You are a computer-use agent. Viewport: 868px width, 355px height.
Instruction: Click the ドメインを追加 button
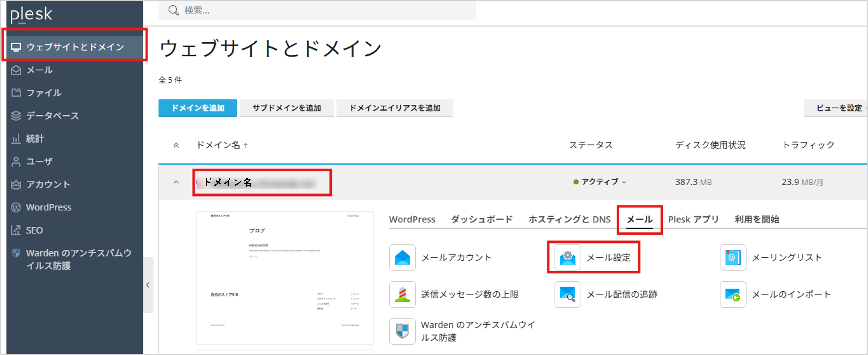pyautogui.click(x=198, y=108)
